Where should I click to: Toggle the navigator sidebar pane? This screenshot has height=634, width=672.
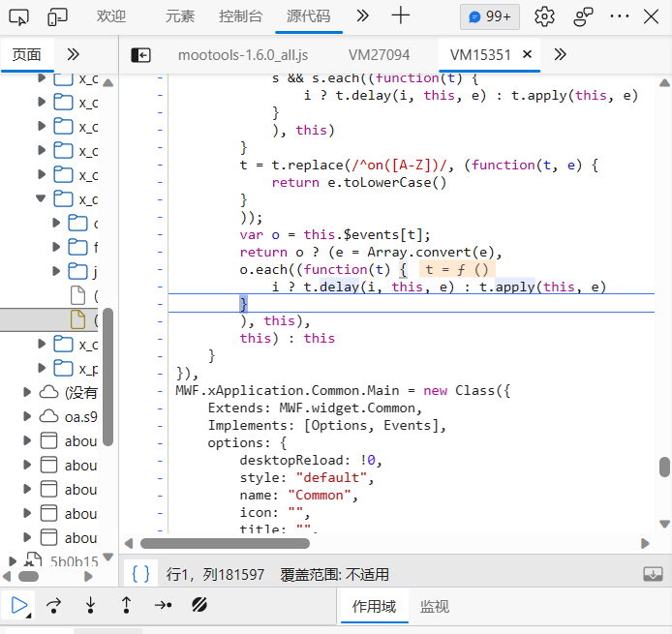coord(141,55)
